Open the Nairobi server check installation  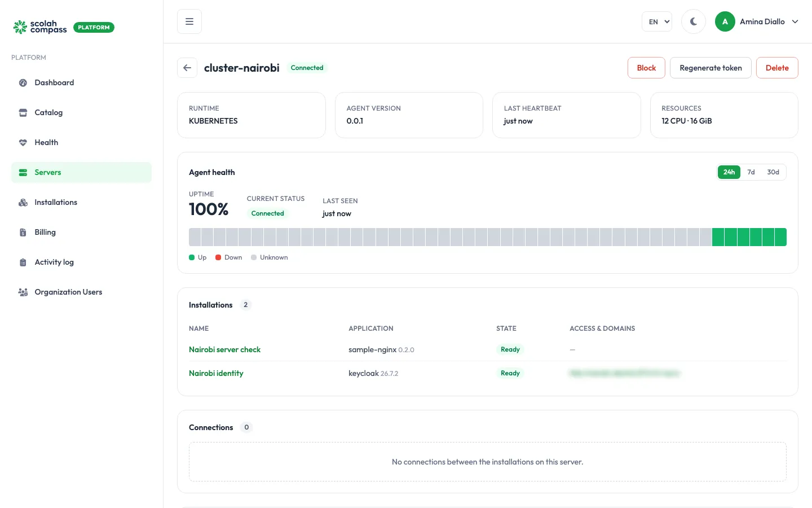[x=224, y=350]
